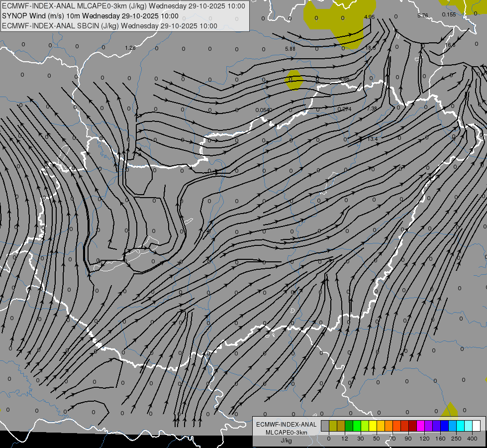Pick the magenta legend swatch

click(x=421, y=426)
